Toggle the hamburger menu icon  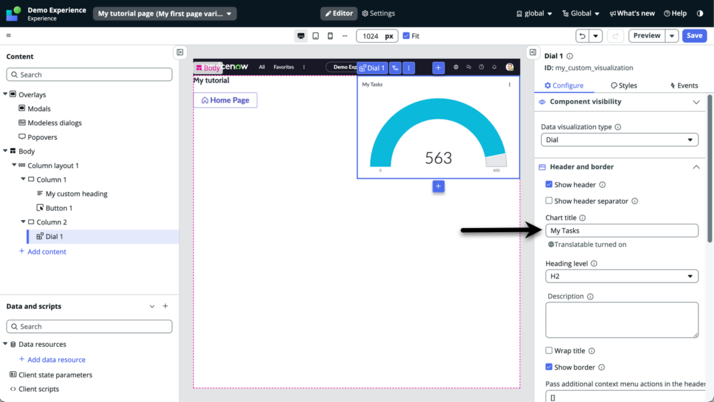pyautogui.click(x=9, y=35)
